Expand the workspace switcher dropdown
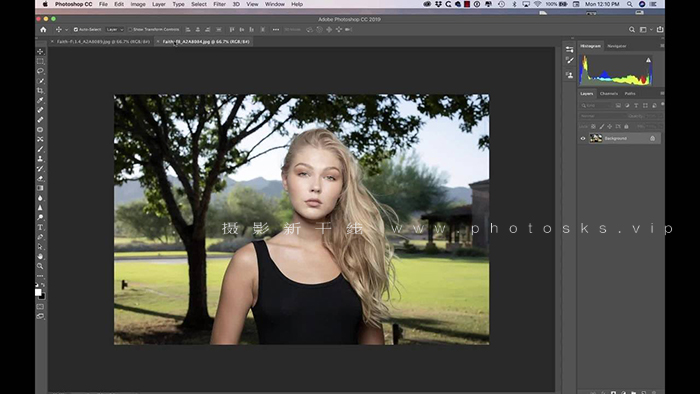 point(645,29)
